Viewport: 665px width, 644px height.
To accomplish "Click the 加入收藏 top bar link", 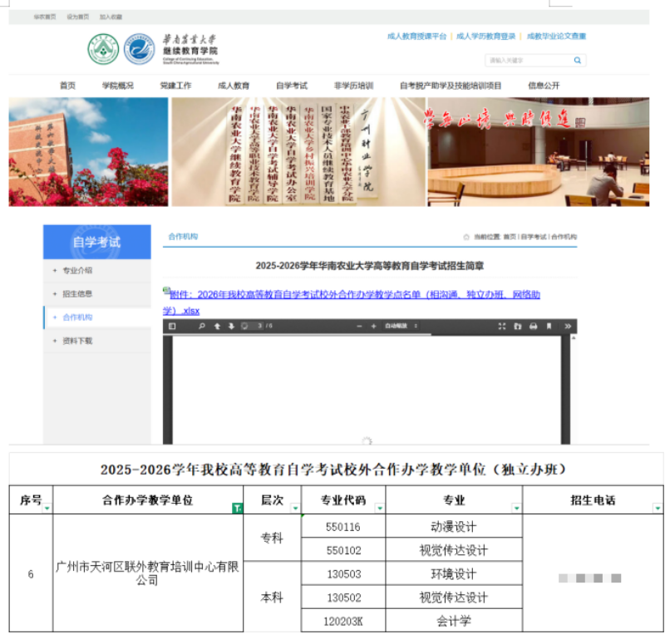I will click(x=111, y=17).
